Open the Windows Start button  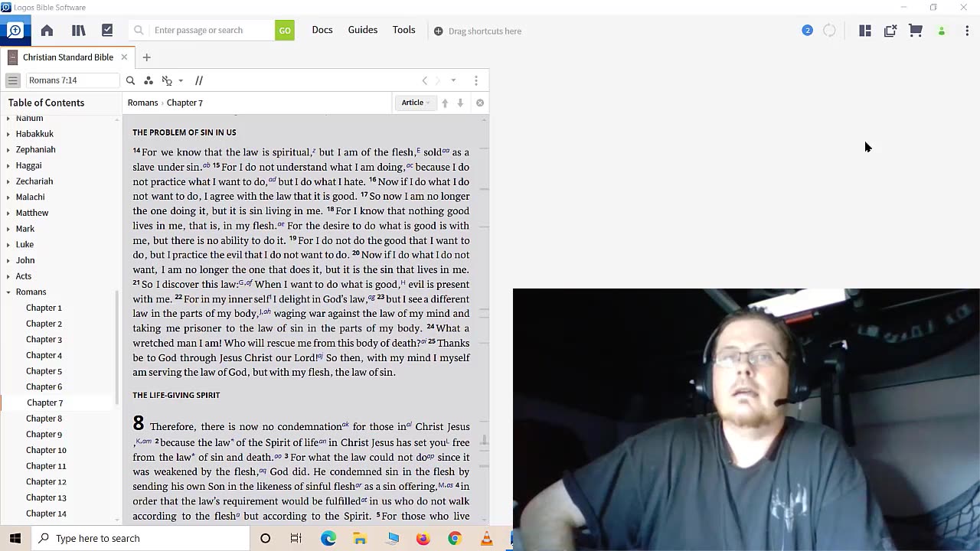click(15, 538)
